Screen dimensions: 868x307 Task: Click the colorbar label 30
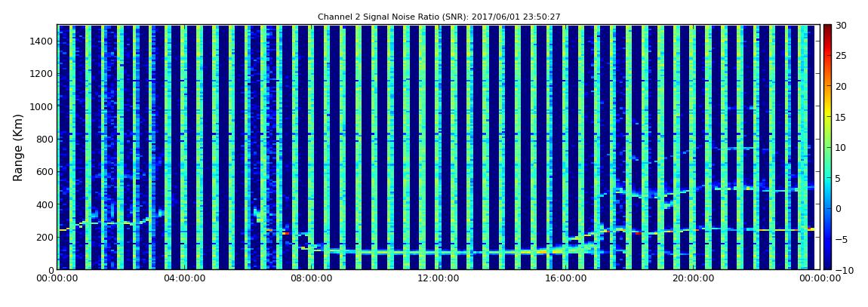pos(841,25)
